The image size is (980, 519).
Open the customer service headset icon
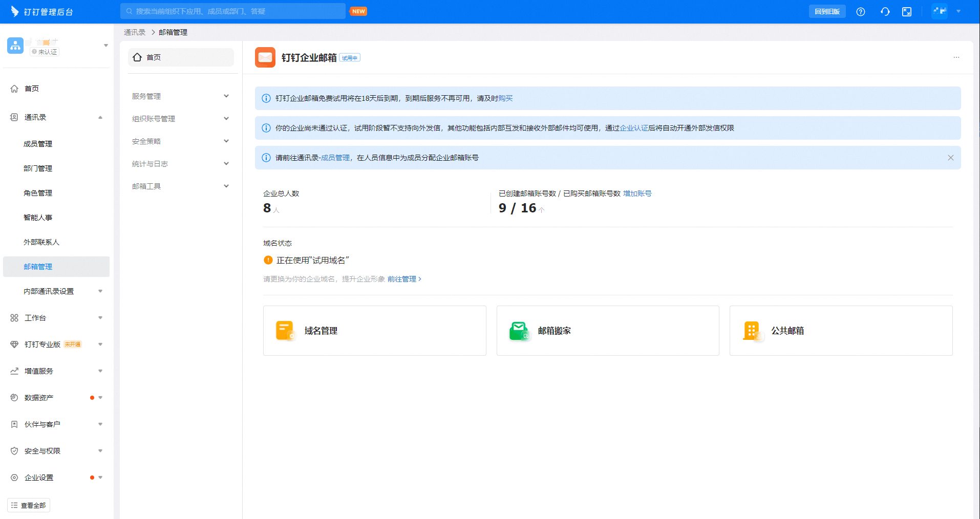tap(885, 11)
